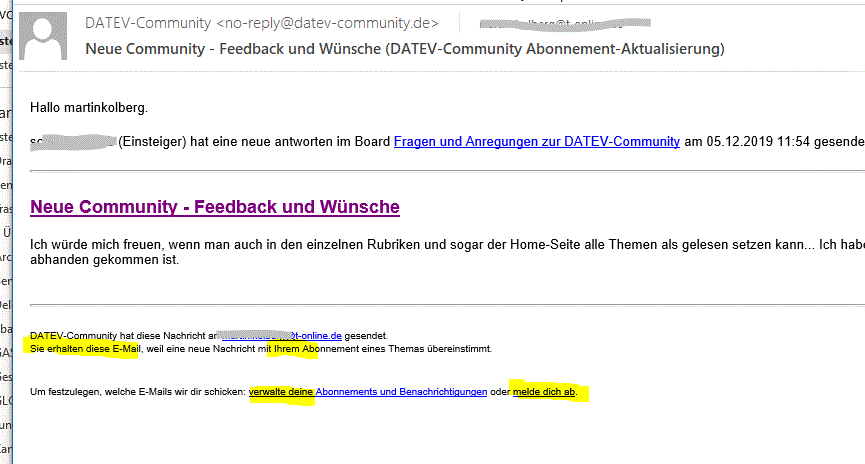The width and height of the screenshot is (865, 464).
Task: Click 'DATEV-Community hat diese Nachricht' footer text
Action: (118, 335)
